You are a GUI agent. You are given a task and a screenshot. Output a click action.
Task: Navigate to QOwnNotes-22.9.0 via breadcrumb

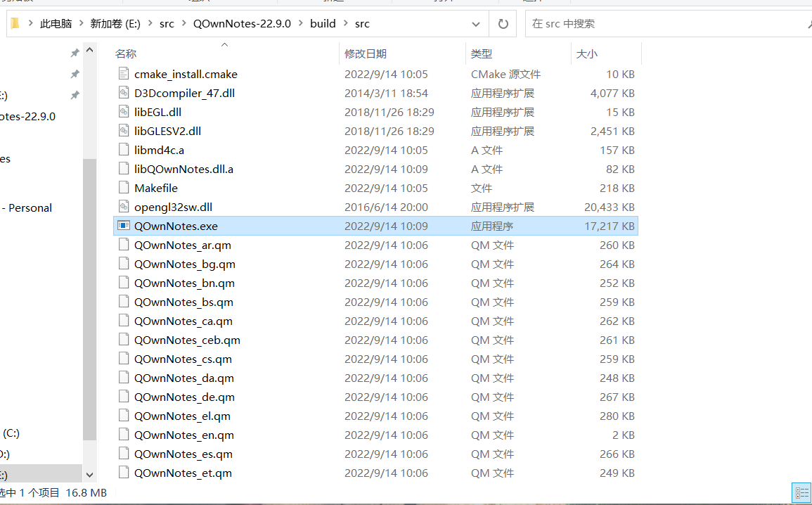243,23
